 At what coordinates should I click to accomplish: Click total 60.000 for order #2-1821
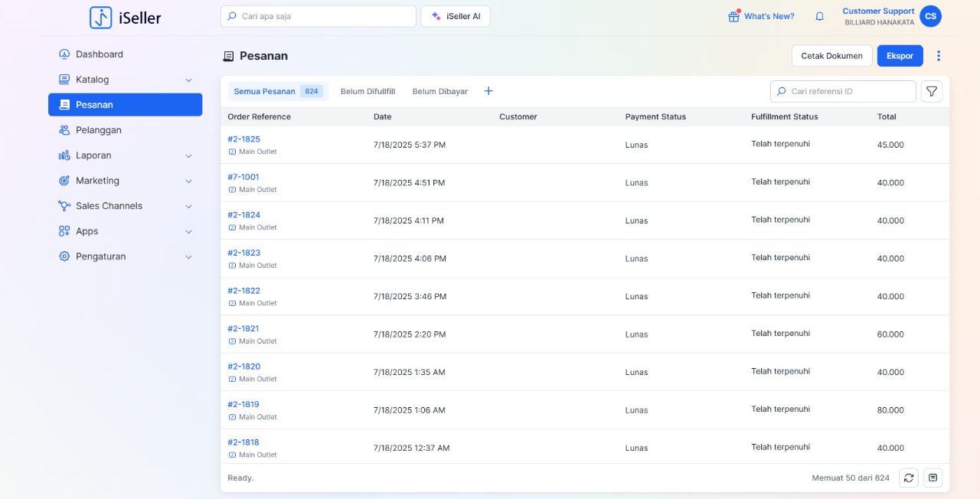(x=890, y=334)
